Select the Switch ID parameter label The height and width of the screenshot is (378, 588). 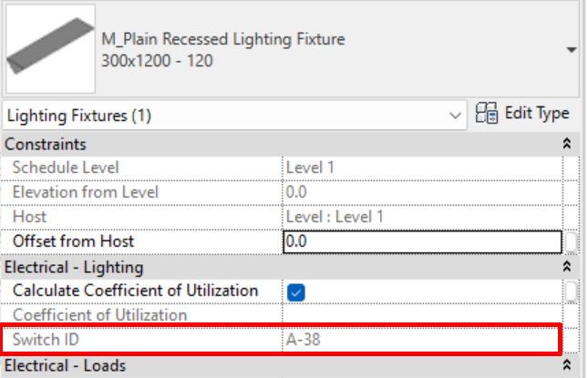[x=46, y=340]
